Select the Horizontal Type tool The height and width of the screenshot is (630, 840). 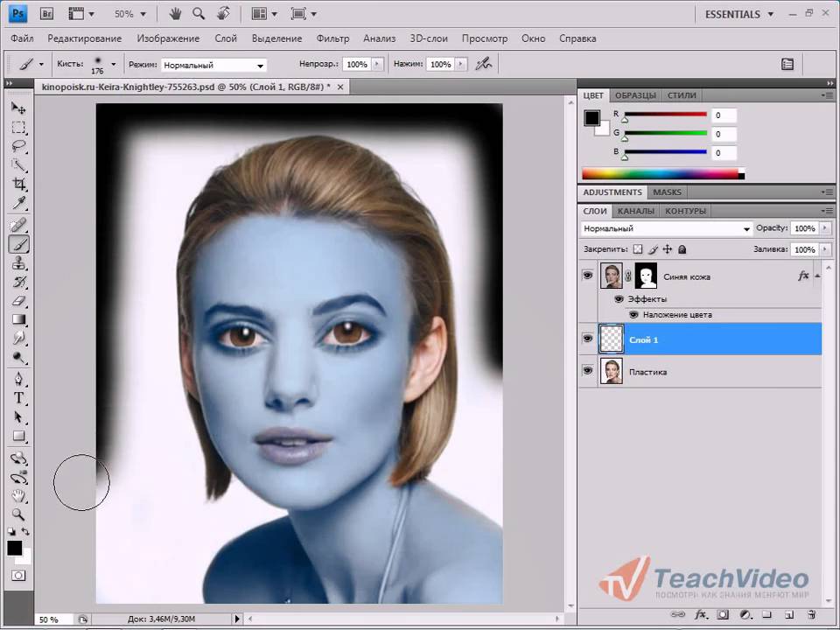(18, 398)
